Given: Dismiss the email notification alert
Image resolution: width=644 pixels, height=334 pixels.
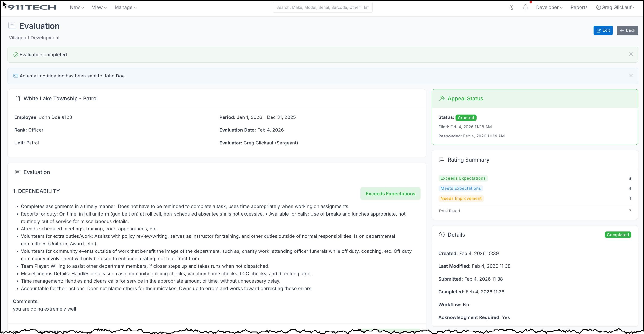Looking at the screenshot, I should 631,76.
